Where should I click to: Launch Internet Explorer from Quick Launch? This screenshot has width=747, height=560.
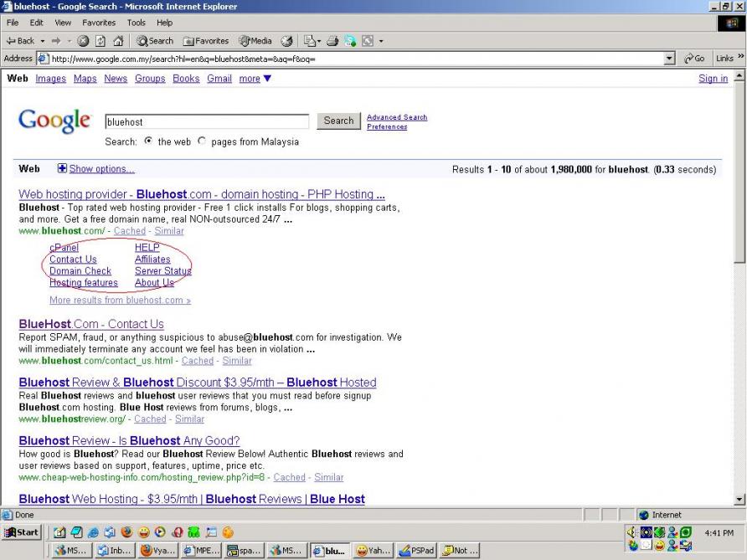click(x=94, y=532)
